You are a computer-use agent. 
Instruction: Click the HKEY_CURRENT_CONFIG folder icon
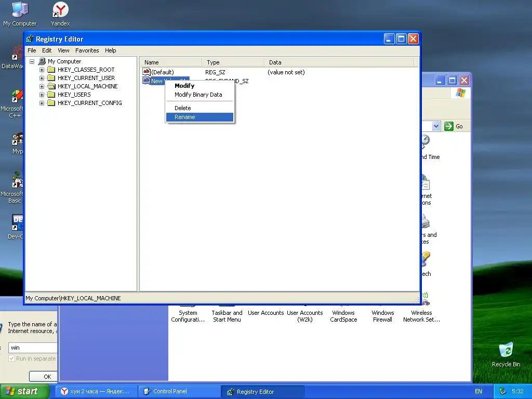[x=51, y=103]
